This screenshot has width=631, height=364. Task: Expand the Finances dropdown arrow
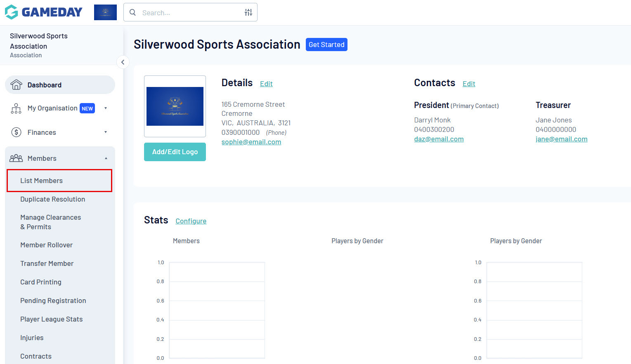tap(106, 132)
